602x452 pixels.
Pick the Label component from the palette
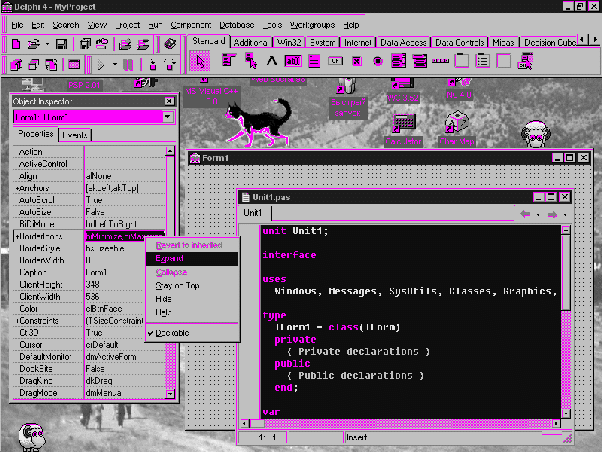pyautogui.click(x=271, y=61)
